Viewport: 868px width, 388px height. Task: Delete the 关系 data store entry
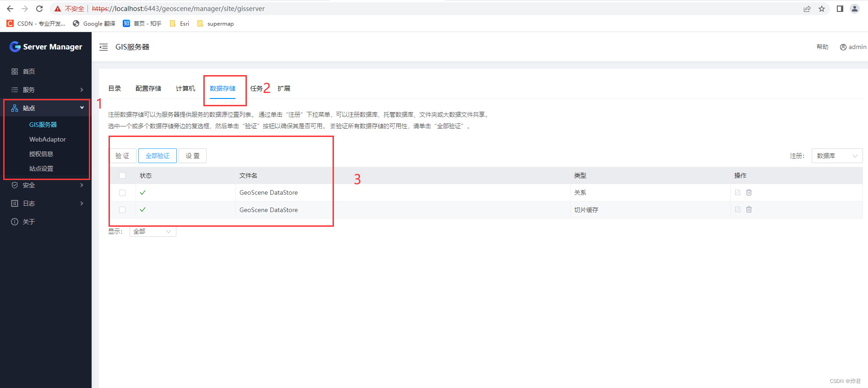749,192
